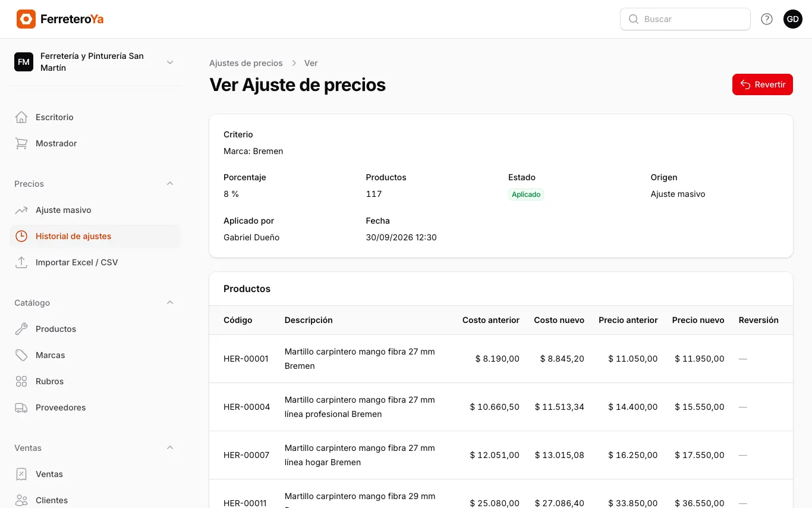The width and height of the screenshot is (812, 508).
Task: Collapse the Precios sidebar section
Action: point(170,184)
